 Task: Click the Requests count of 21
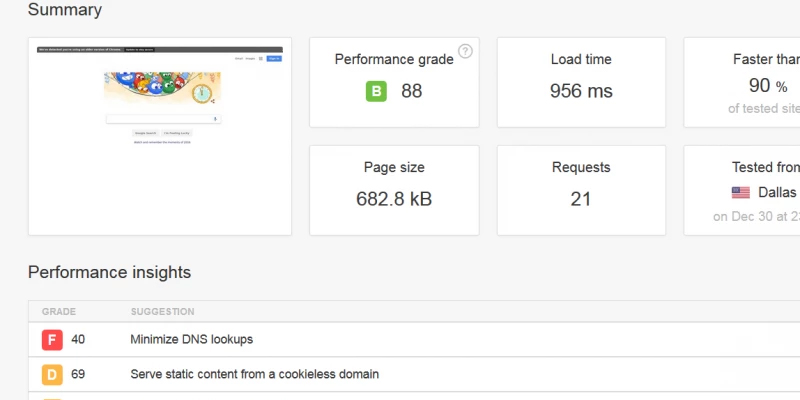tap(581, 199)
